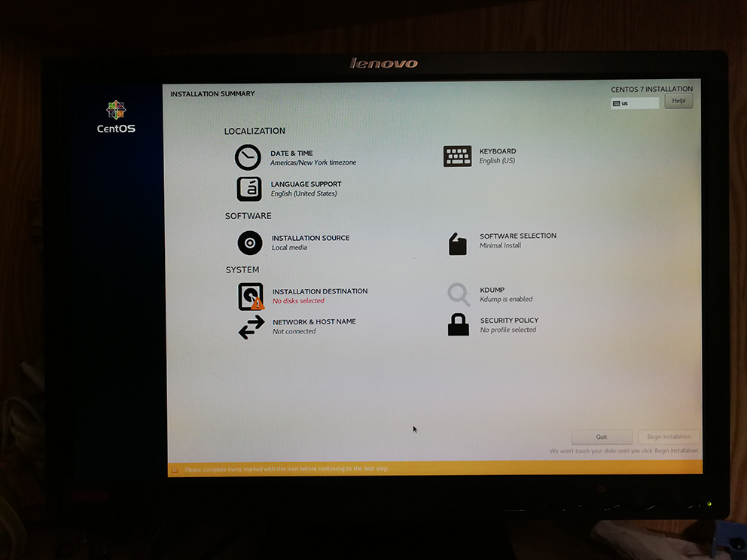Click the Quit button
Image resolution: width=747 pixels, height=560 pixels.
pyautogui.click(x=602, y=437)
